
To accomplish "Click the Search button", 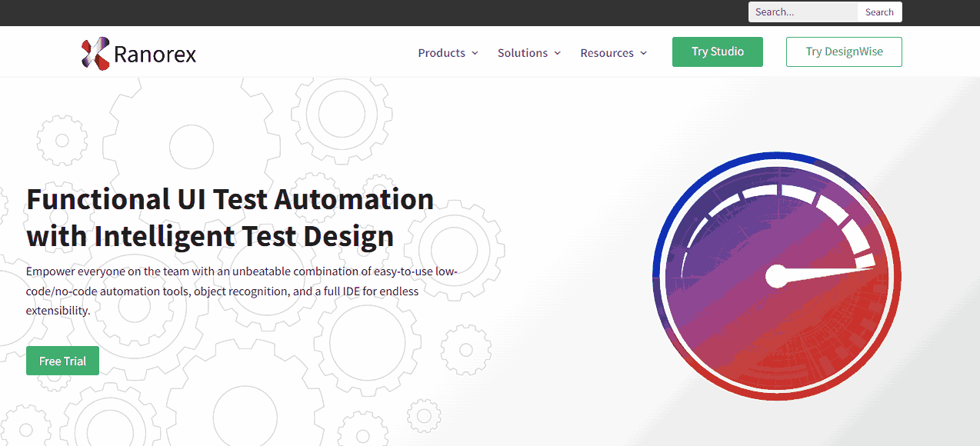I will (x=879, y=12).
